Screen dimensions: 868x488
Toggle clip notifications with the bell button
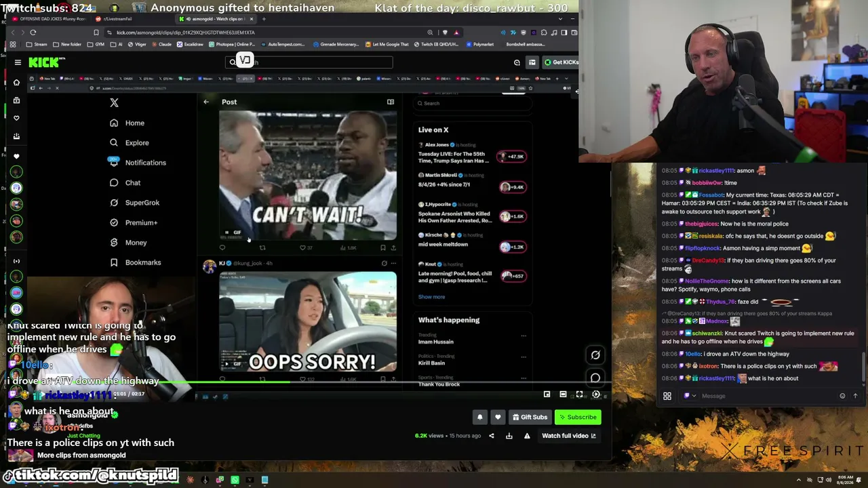480,417
